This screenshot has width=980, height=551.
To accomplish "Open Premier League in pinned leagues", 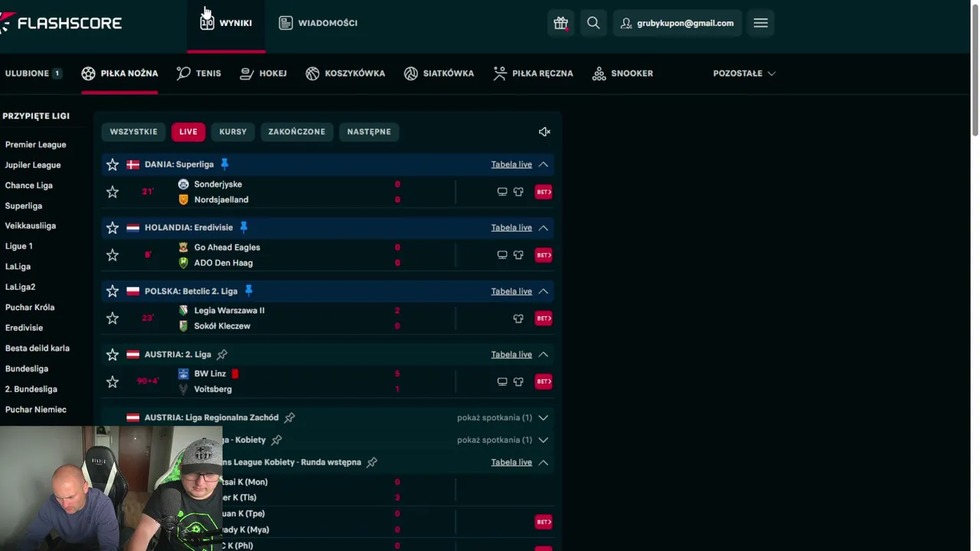I will 36,145.
